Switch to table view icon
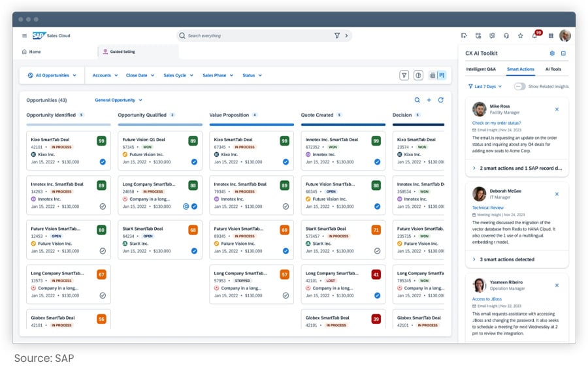This screenshot has width=588, height=375. [433, 75]
